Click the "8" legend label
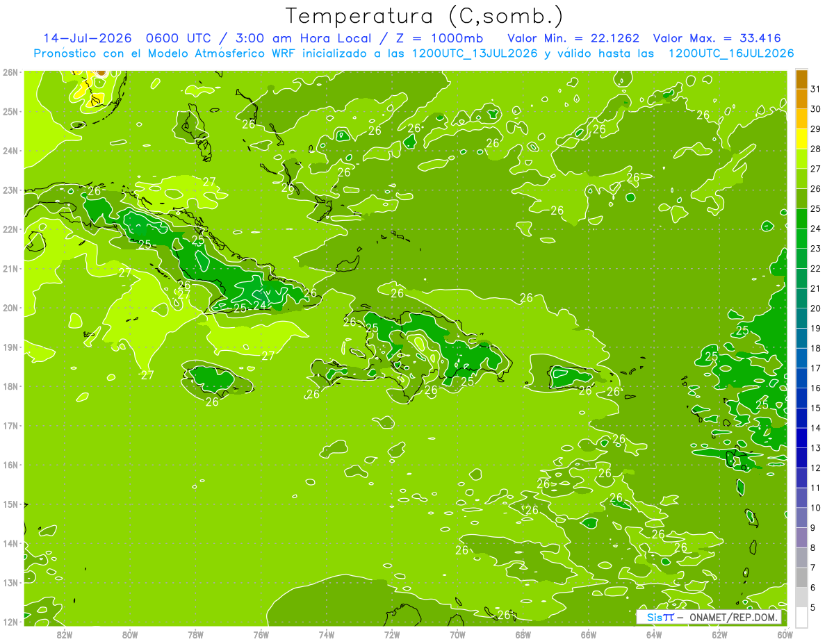 (x=812, y=547)
